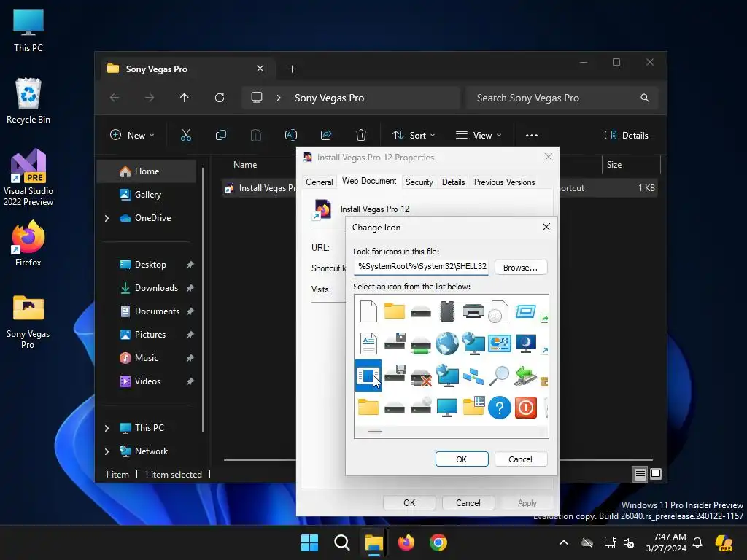Unpin Desktop from Quick access
747x560 pixels.
(190, 265)
